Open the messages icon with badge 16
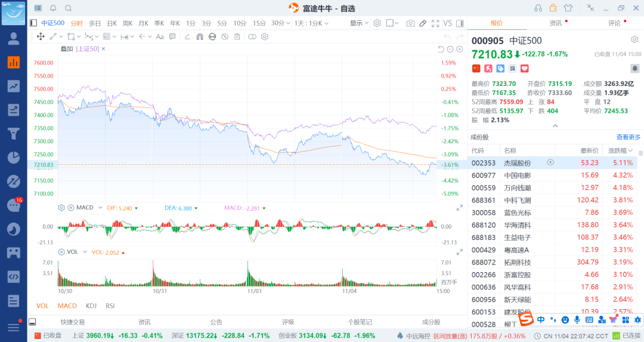Viewport: 644px width, 342px height. (x=14, y=205)
